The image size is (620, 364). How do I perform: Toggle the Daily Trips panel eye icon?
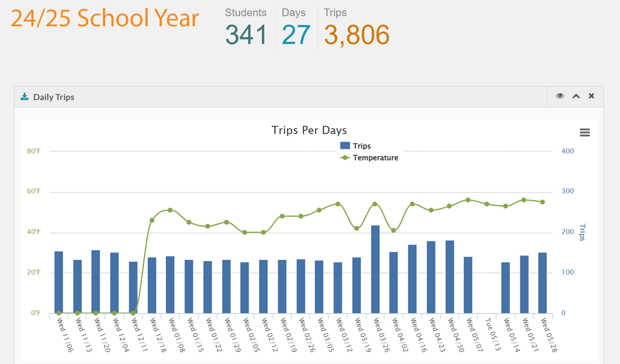560,96
